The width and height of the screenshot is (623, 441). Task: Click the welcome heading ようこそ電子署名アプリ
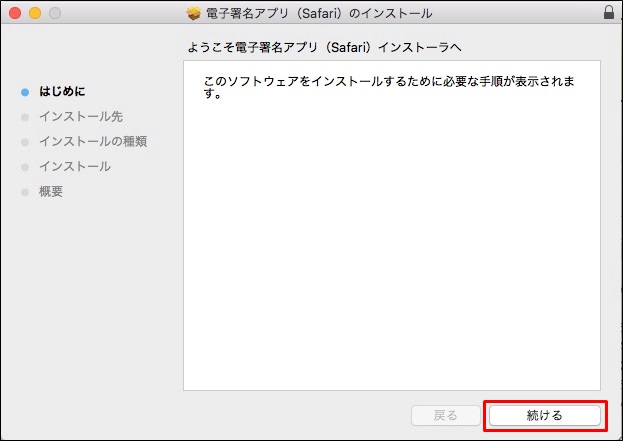click(x=325, y=48)
